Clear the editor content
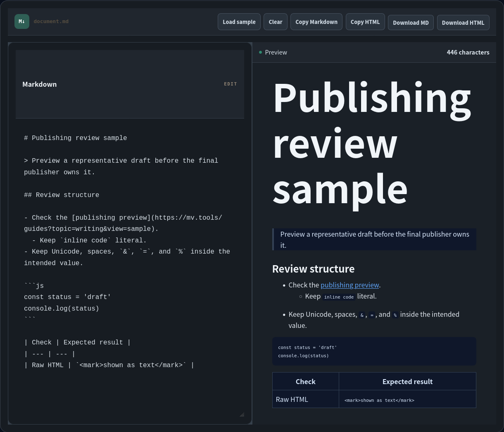Screen dimensions: 504x432 [x=276, y=22]
